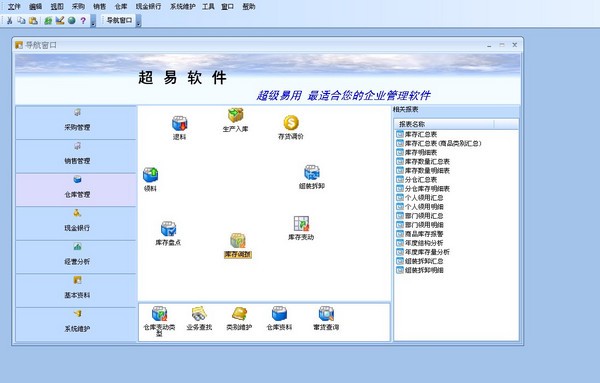The height and width of the screenshot is (383, 600).
Task: Click the green refresh toolbar icon
Action: [x=48, y=20]
